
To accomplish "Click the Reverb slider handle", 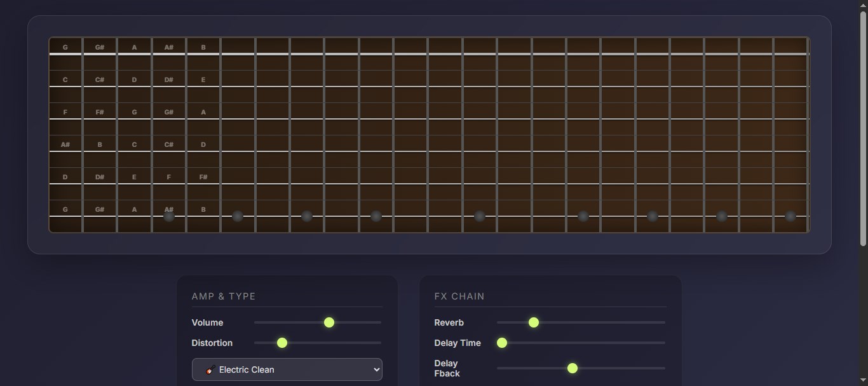I will pyautogui.click(x=534, y=322).
